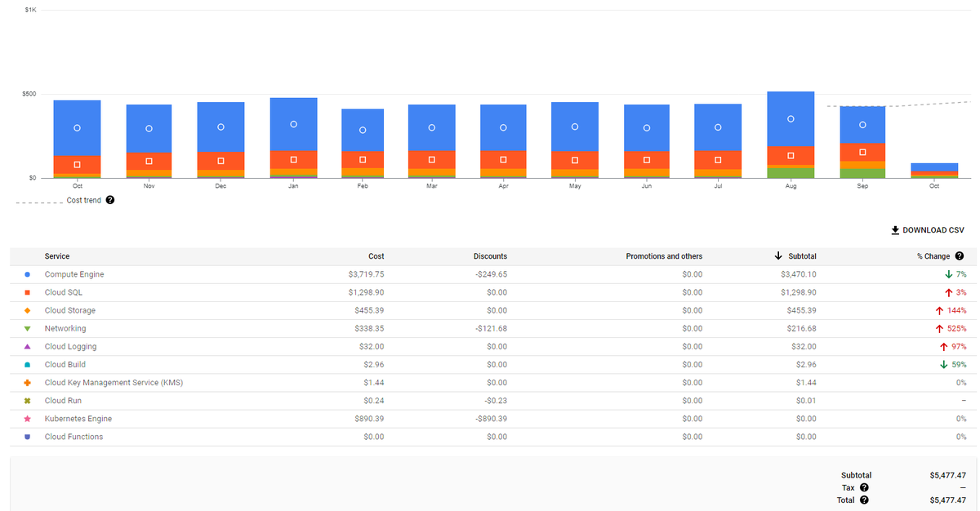Click the August bar's green Networking segment

coord(791,173)
